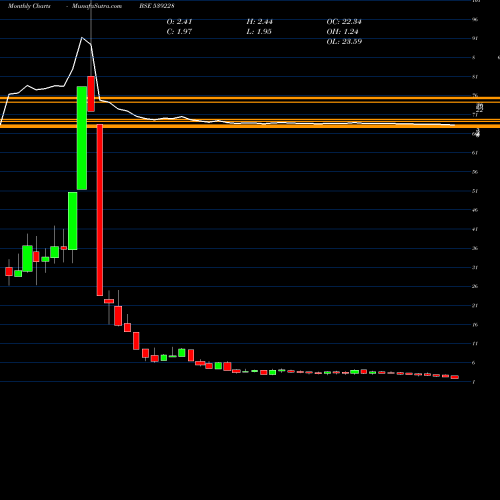
Task: Click the 96 price axis label
Action: click(475, 19)
